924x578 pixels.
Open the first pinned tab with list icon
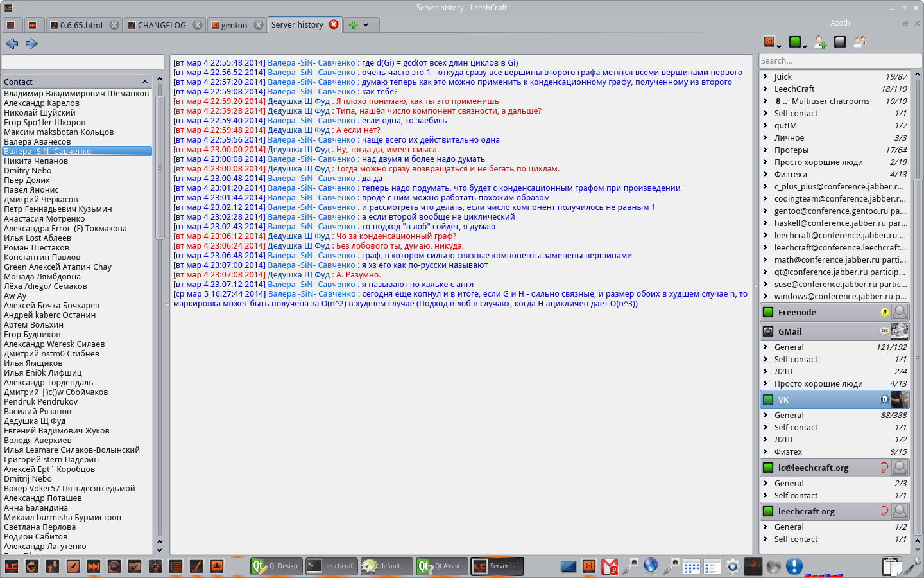[10, 25]
